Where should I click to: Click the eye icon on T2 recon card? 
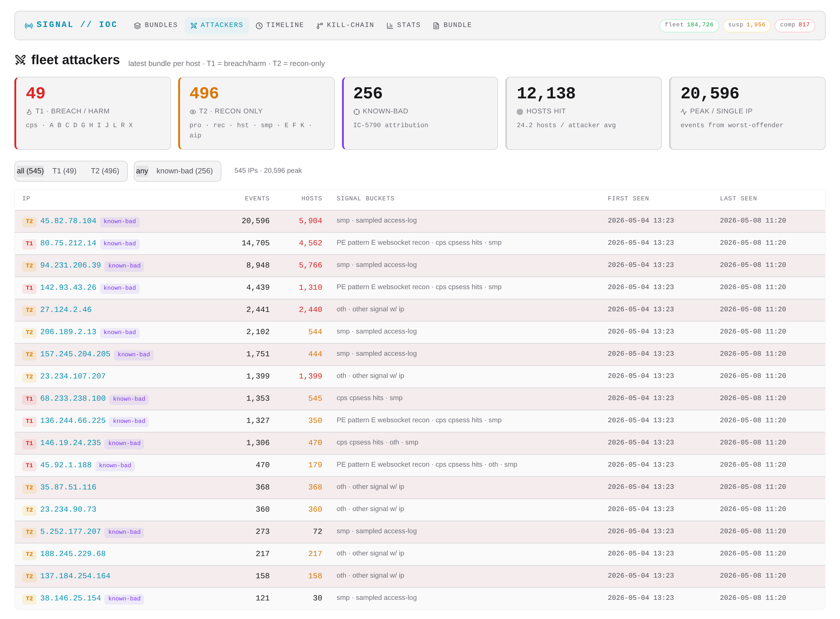193,112
